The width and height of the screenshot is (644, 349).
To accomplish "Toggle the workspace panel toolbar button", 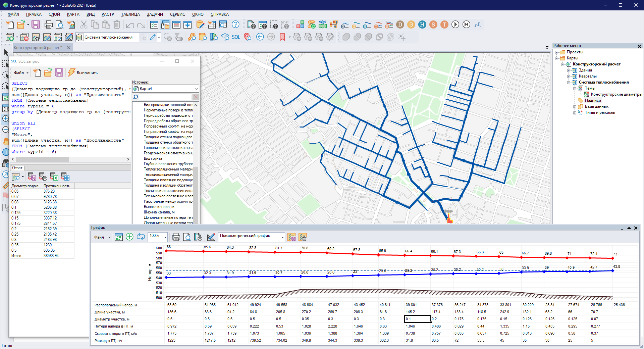I will [165, 24].
